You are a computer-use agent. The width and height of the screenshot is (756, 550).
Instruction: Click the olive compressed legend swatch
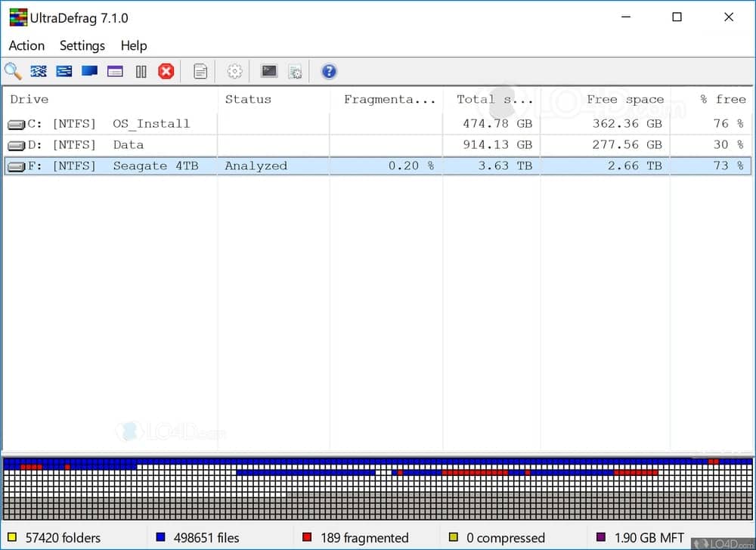[x=453, y=537]
